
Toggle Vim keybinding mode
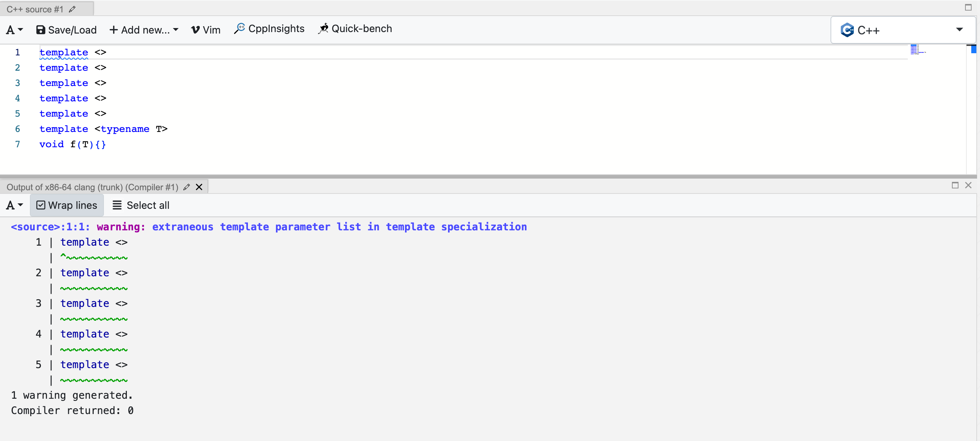205,30
